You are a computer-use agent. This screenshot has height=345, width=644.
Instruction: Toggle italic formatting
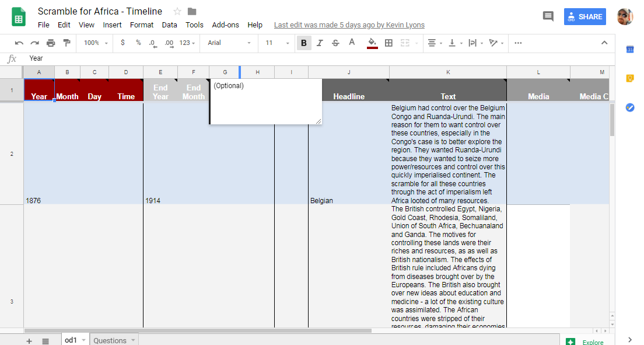(x=318, y=43)
